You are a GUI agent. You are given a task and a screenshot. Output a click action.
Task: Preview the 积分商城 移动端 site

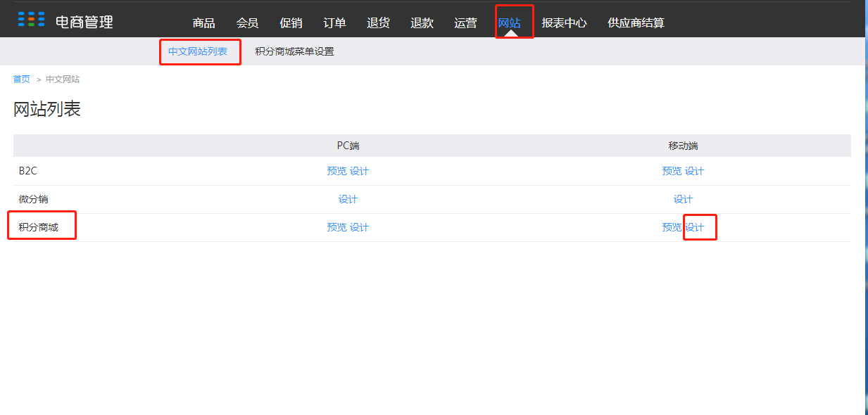[x=672, y=227]
